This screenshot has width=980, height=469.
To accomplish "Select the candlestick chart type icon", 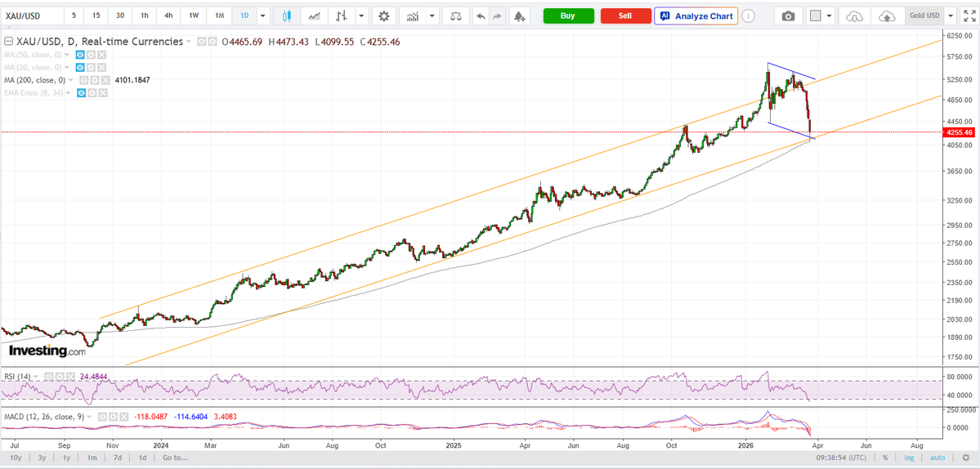I will [286, 16].
